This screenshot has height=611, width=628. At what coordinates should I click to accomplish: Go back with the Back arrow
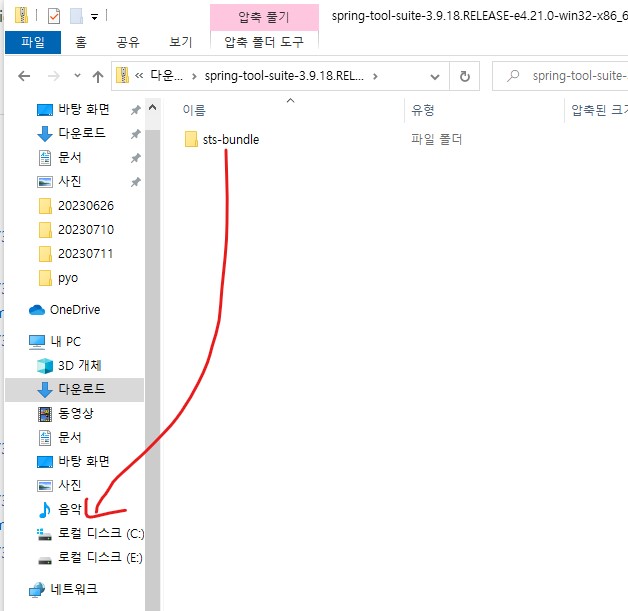point(24,76)
